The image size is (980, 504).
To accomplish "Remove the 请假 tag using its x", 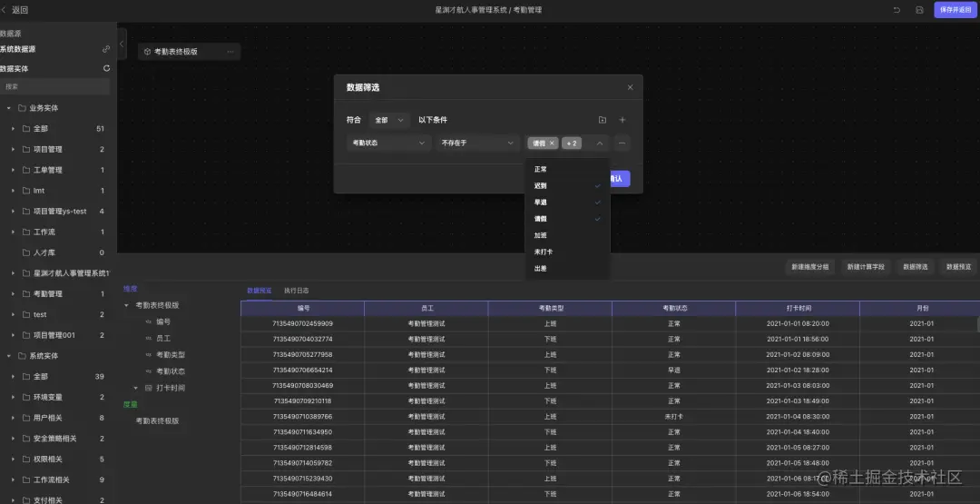I will [x=552, y=143].
